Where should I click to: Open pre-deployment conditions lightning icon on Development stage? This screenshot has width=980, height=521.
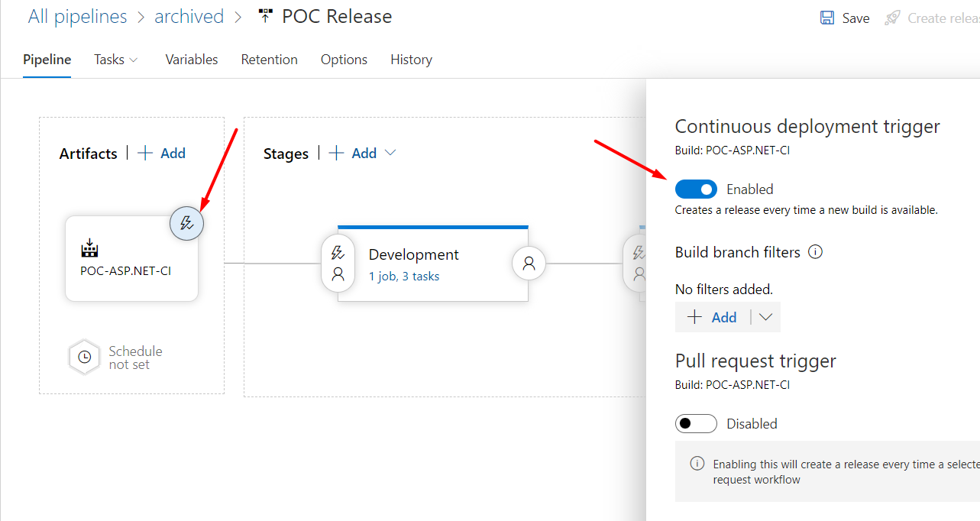338,251
